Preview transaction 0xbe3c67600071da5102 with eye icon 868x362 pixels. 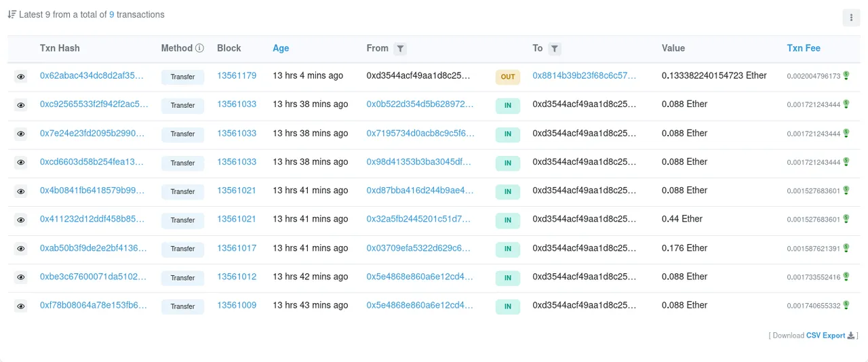(x=21, y=277)
